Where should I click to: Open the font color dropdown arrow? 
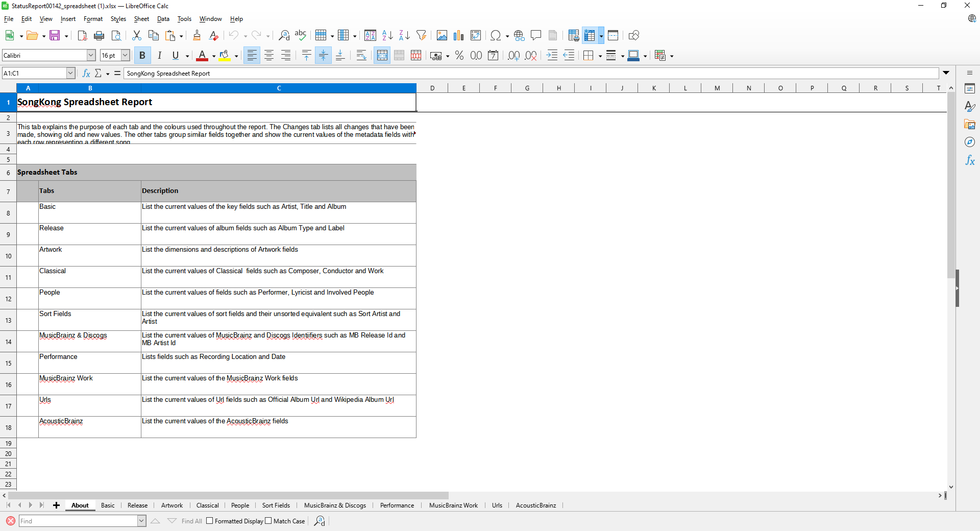tap(213, 56)
